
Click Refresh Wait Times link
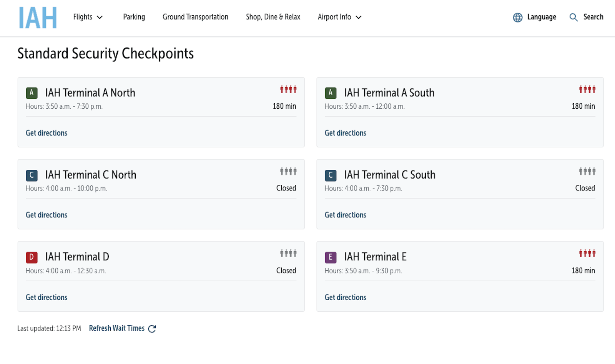coord(117,328)
